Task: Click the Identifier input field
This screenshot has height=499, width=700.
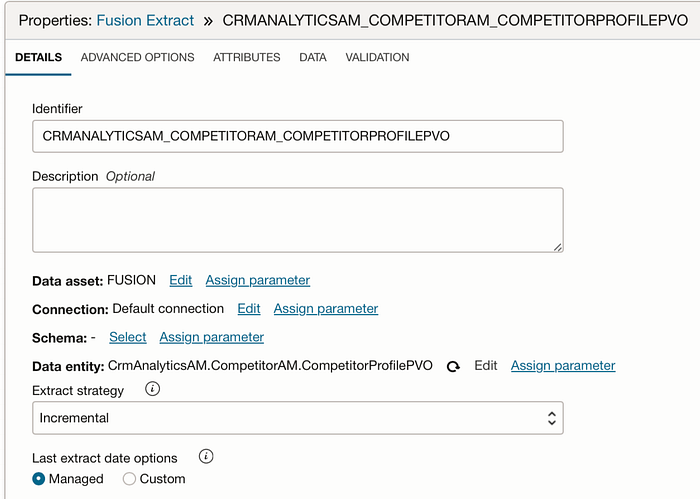Action: coord(298,136)
